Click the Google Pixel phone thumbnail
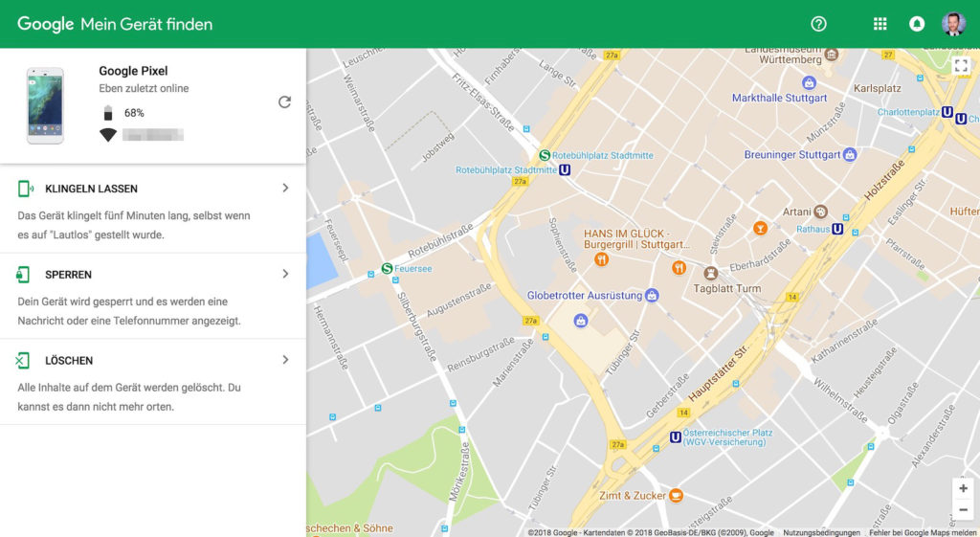The image size is (980, 537). point(45,105)
